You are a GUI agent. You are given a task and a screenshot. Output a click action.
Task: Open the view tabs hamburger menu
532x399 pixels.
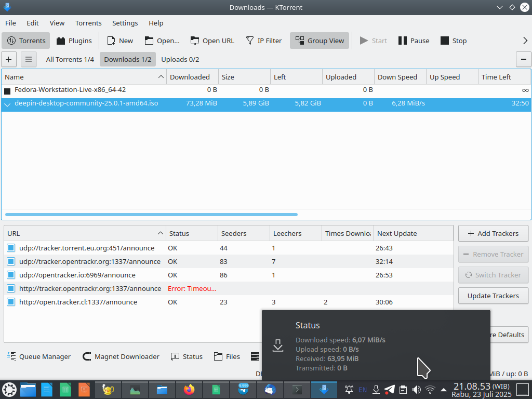click(29, 59)
